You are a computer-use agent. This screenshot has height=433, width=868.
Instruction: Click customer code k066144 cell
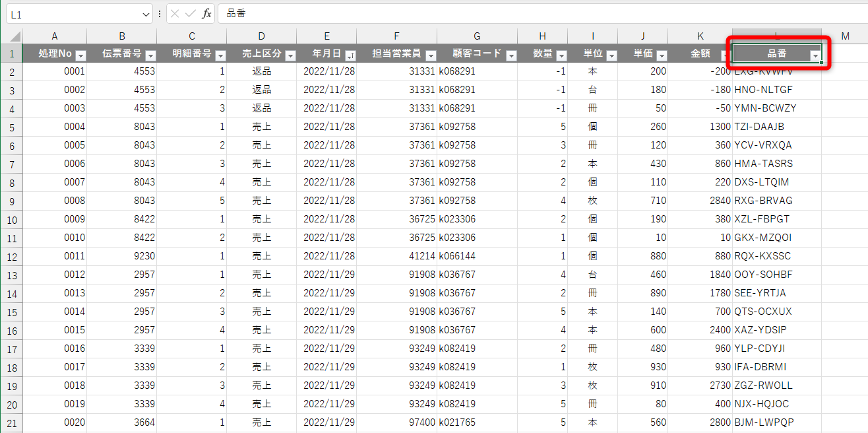click(478, 256)
